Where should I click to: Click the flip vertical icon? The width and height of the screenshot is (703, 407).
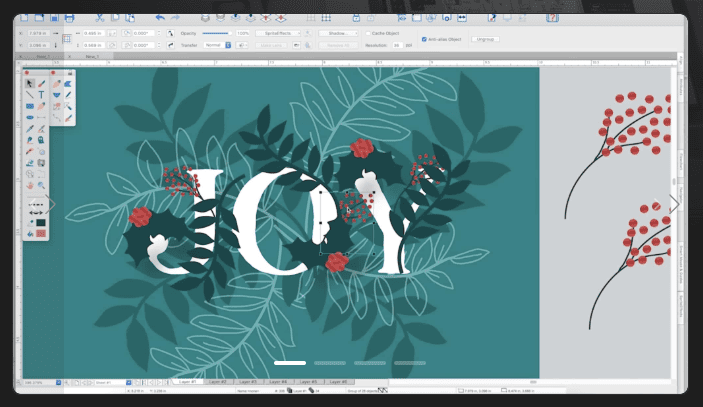click(x=170, y=45)
